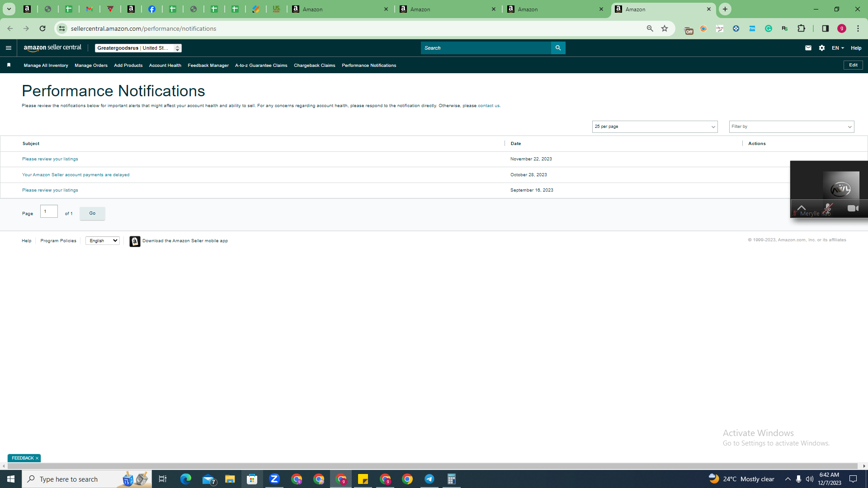
Task: Open the Seller Central hamburger menu
Action: click(x=9, y=48)
